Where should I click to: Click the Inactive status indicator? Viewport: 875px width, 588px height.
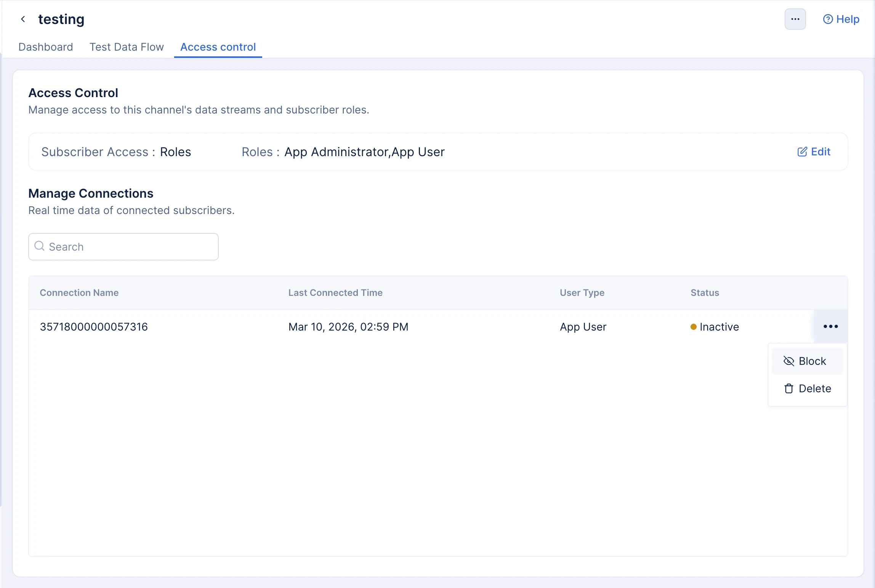click(x=715, y=327)
